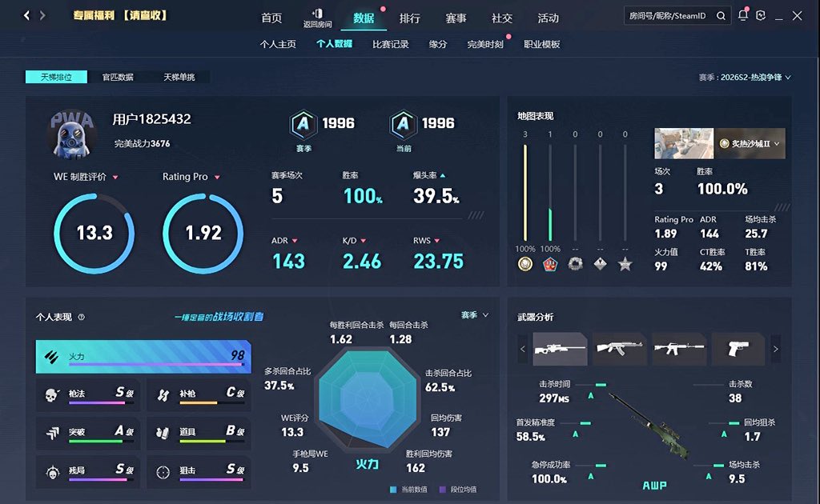Viewport: 820px width, 504px height.
Task: Go back with the left arrow
Action: coord(26,16)
